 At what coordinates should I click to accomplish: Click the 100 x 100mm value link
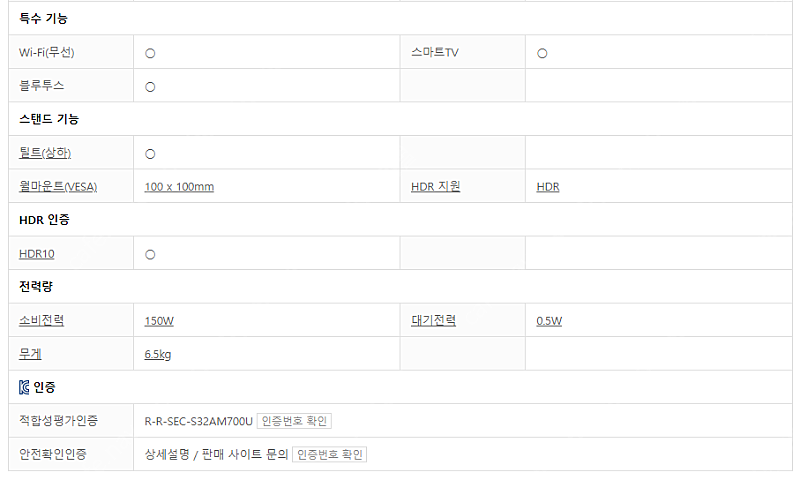point(179,187)
